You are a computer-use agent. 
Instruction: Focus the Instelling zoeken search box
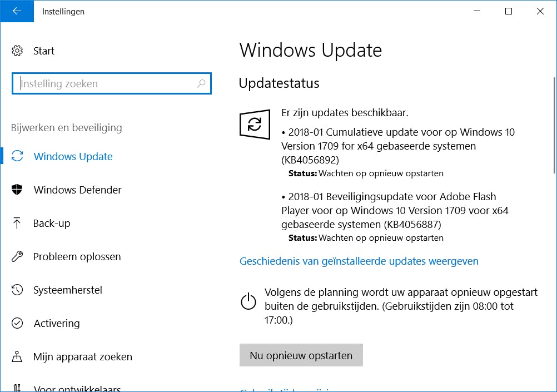coord(106,84)
